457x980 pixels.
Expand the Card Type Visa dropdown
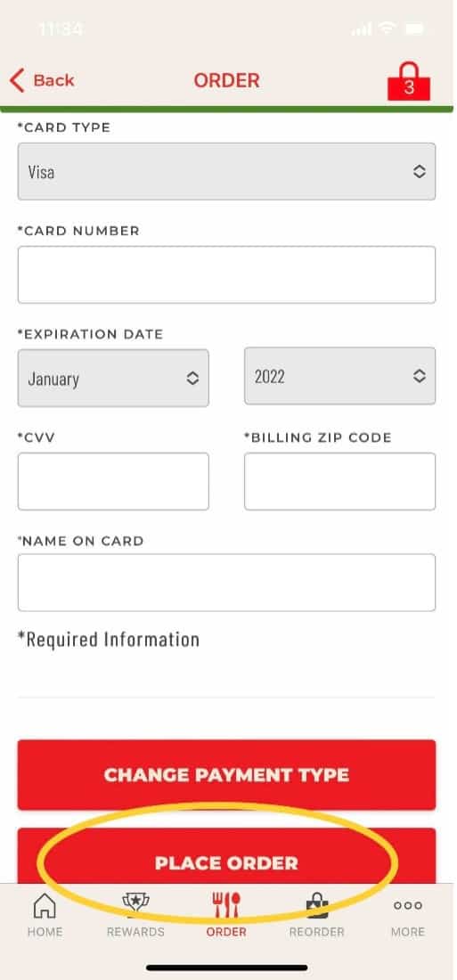[226, 171]
